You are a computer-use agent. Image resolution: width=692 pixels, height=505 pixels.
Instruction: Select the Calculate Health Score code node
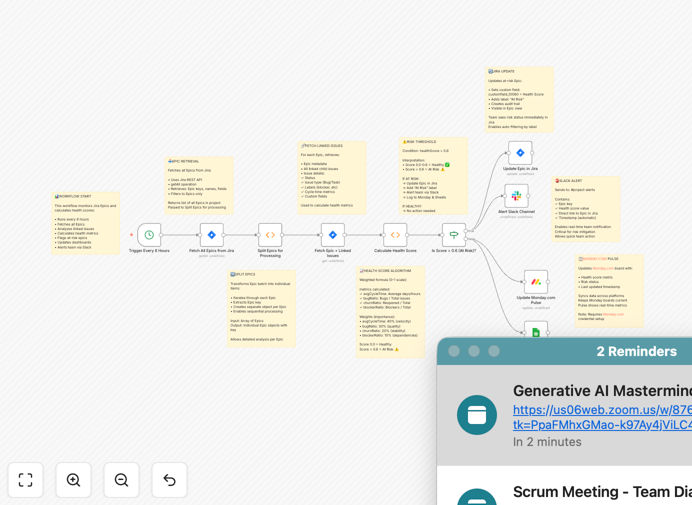(x=395, y=235)
